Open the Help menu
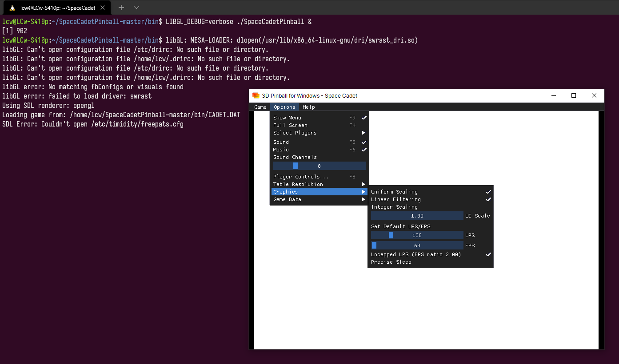Image resolution: width=619 pixels, height=364 pixels. 309,107
